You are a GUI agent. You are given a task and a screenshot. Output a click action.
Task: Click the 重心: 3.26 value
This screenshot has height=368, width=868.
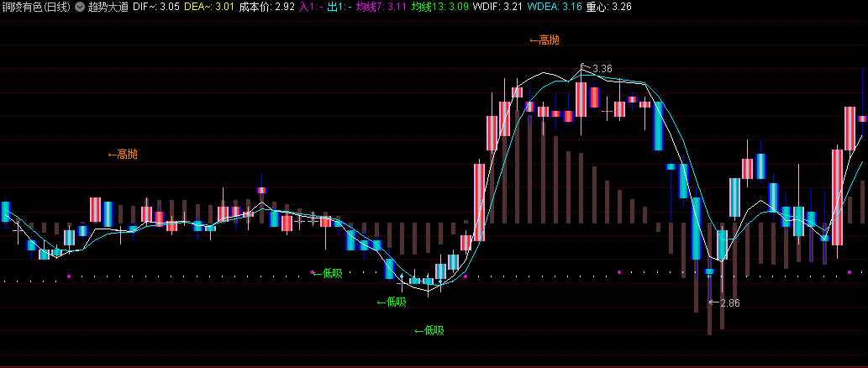(608, 8)
